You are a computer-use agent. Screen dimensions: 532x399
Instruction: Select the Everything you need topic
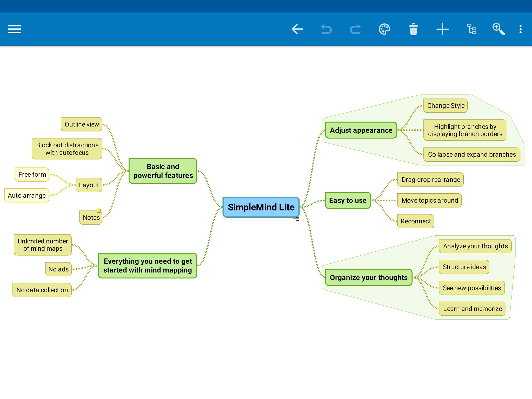148,265
